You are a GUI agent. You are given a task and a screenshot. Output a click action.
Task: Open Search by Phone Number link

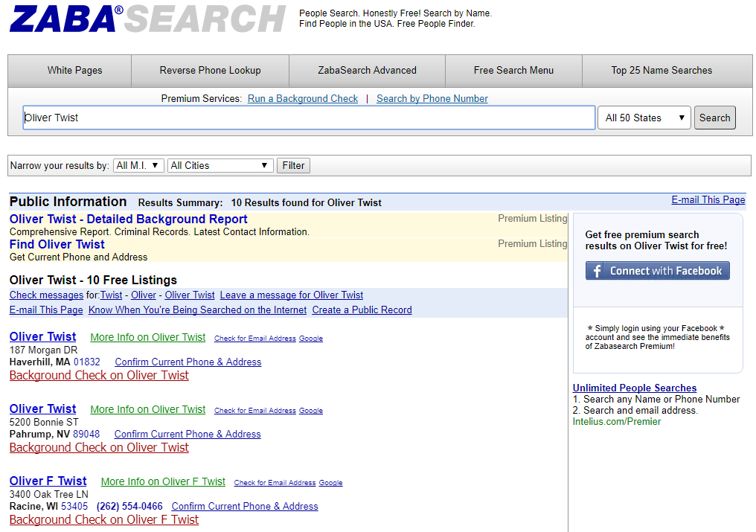(x=432, y=98)
